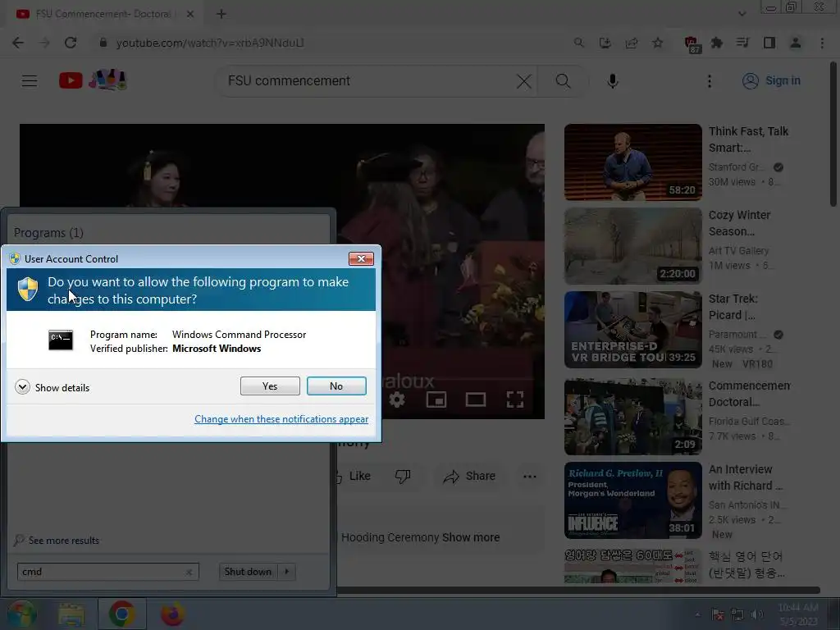Open Cozy Winter Season video thumbnail
Screen dimensions: 840x630
tap(632, 246)
